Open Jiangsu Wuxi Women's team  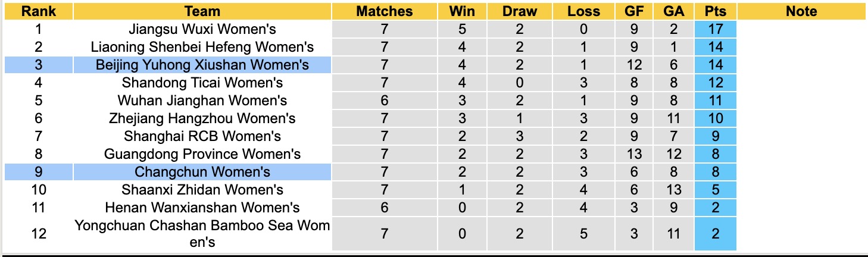click(202, 29)
